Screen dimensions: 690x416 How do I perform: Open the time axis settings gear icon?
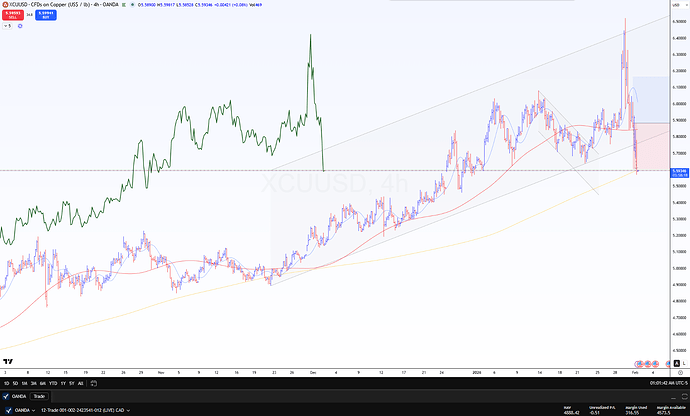680,372
